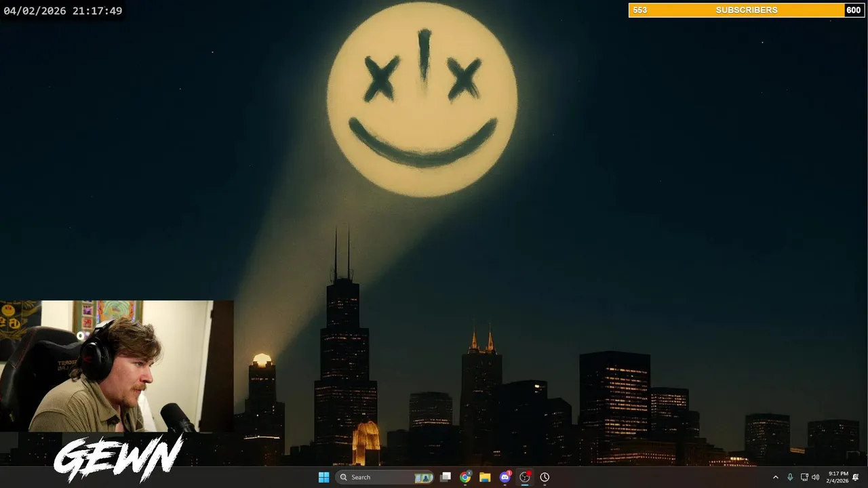Screen dimensions: 868x488
Task: Open the Clock app from the taskbar
Action: [545, 477]
